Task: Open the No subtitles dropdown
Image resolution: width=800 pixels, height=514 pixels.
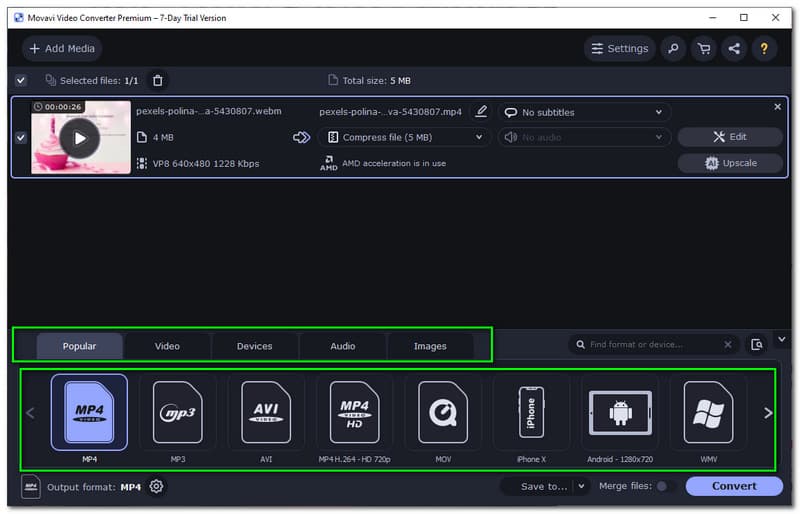Action: [x=584, y=112]
